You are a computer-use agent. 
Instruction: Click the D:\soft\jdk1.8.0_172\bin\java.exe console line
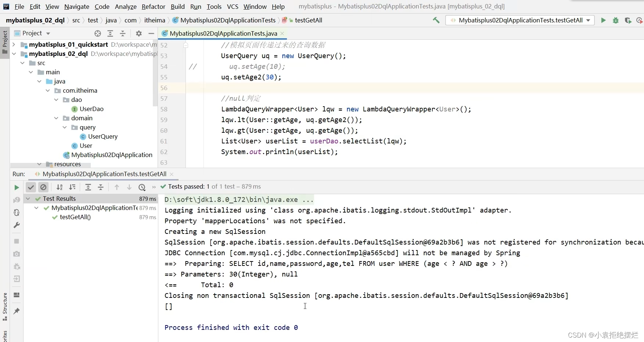[x=239, y=200]
